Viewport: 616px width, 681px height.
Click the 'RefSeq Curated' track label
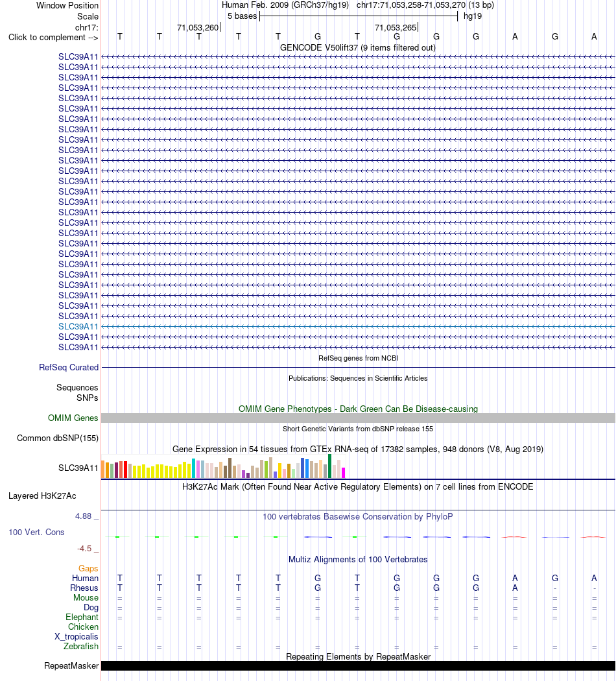(x=69, y=368)
